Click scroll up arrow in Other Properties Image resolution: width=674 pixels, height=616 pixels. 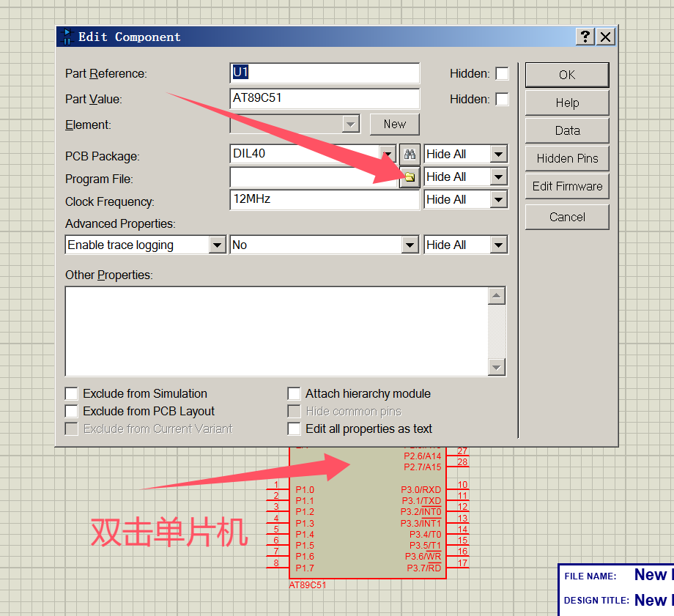[497, 296]
